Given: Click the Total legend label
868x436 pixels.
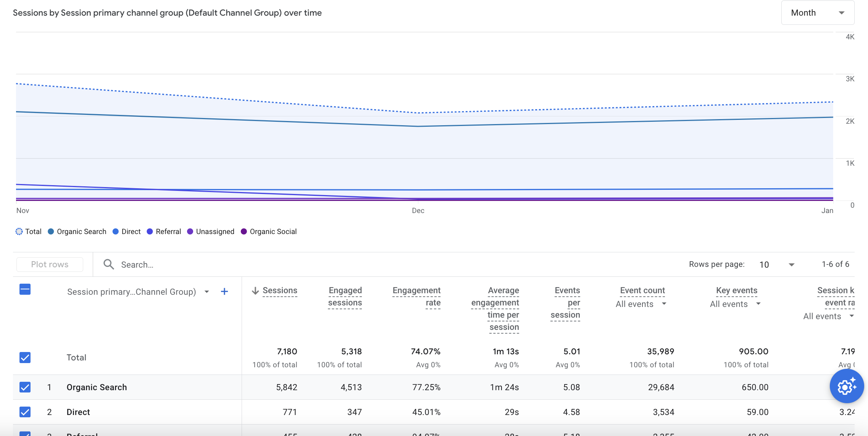Looking at the screenshot, I should (33, 232).
